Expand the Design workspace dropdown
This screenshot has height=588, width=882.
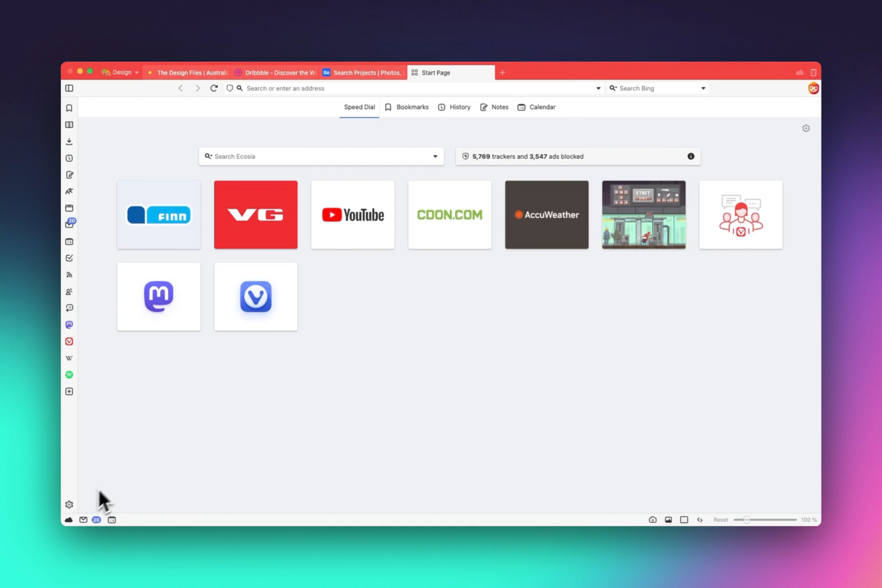(x=120, y=73)
